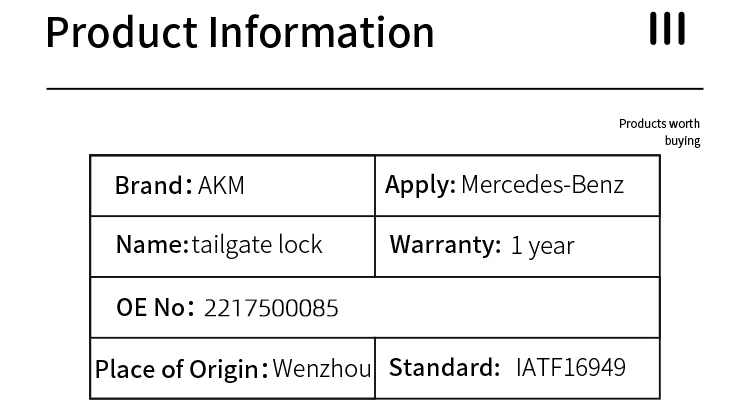The width and height of the screenshot is (750, 420).
Task: Click the horizontal divider line under the heading
Action: (375, 89)
